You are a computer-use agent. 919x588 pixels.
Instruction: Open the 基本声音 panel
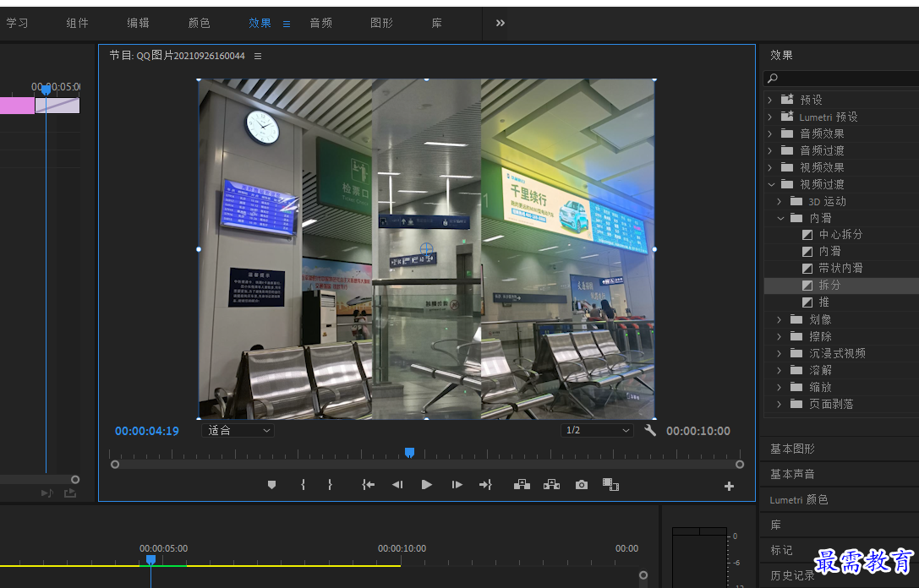[792, 475]
